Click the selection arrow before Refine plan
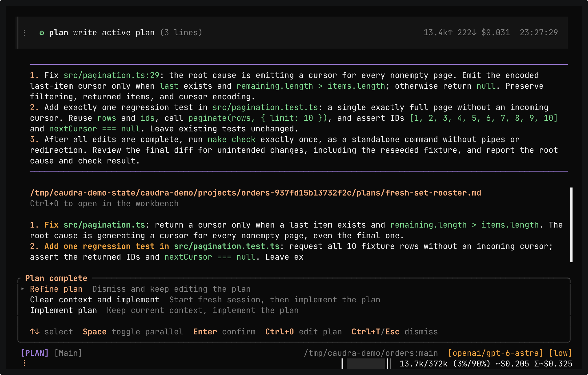 pyautogui.click(x=23, y=289)
